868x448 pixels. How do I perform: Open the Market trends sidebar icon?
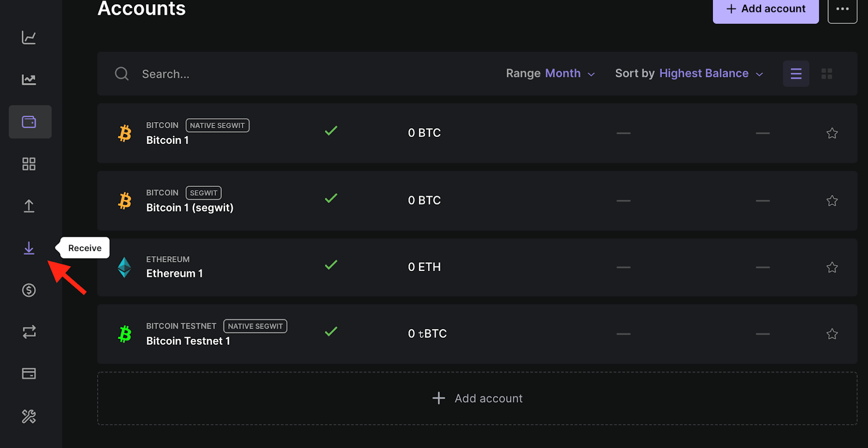[x=29, y=80]
